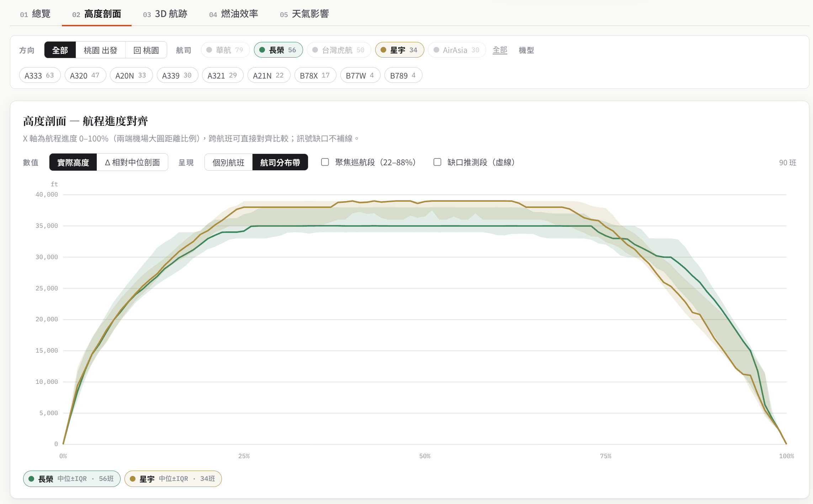
Task: Click the green dot in 長榮 legend
Action: (31, 479)
